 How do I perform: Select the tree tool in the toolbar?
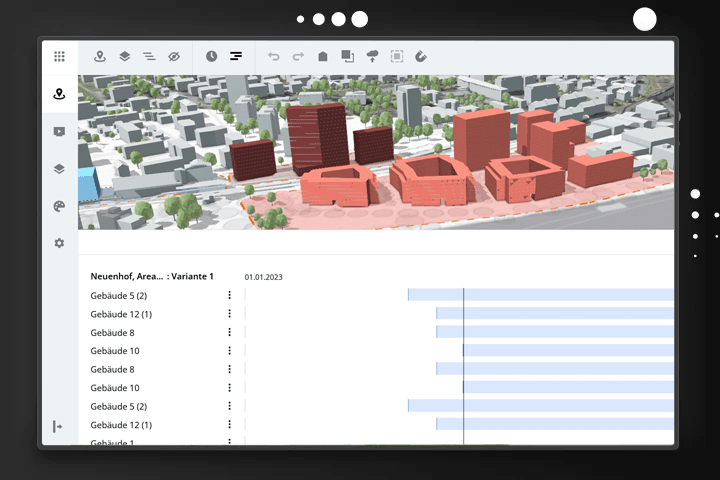(372, 57)
